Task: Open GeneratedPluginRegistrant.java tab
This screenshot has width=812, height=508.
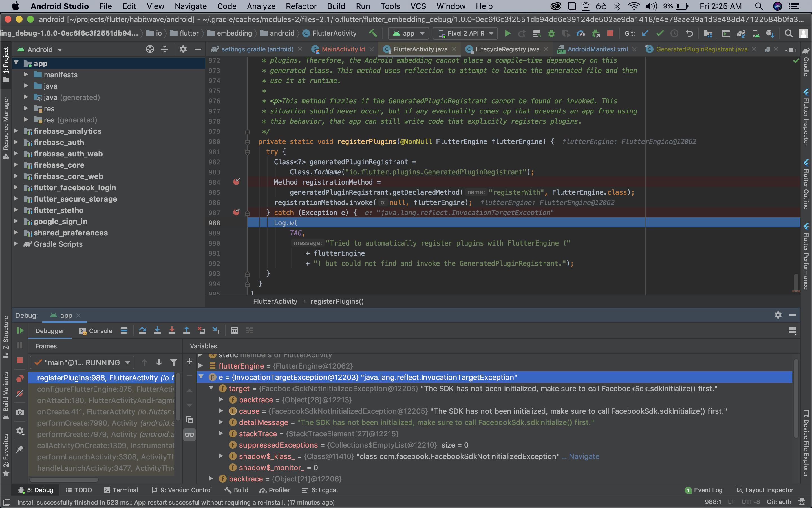Action: click(701, 49)
